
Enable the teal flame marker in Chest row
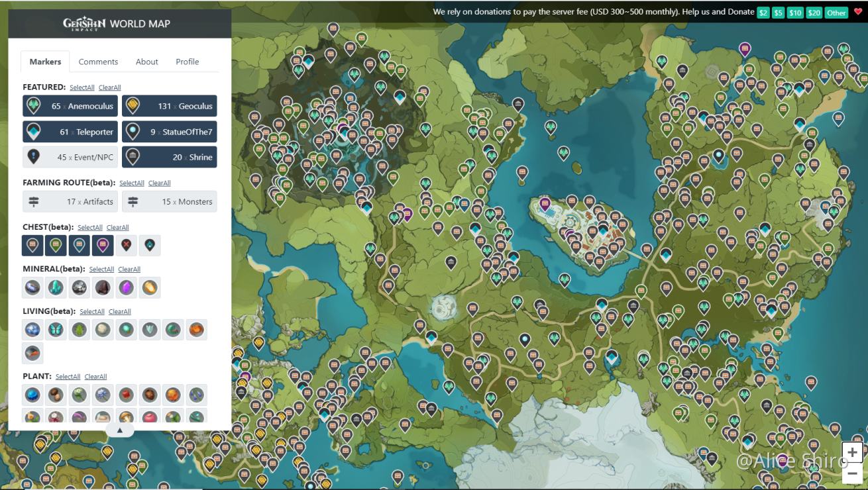click(x=150, y=246)
